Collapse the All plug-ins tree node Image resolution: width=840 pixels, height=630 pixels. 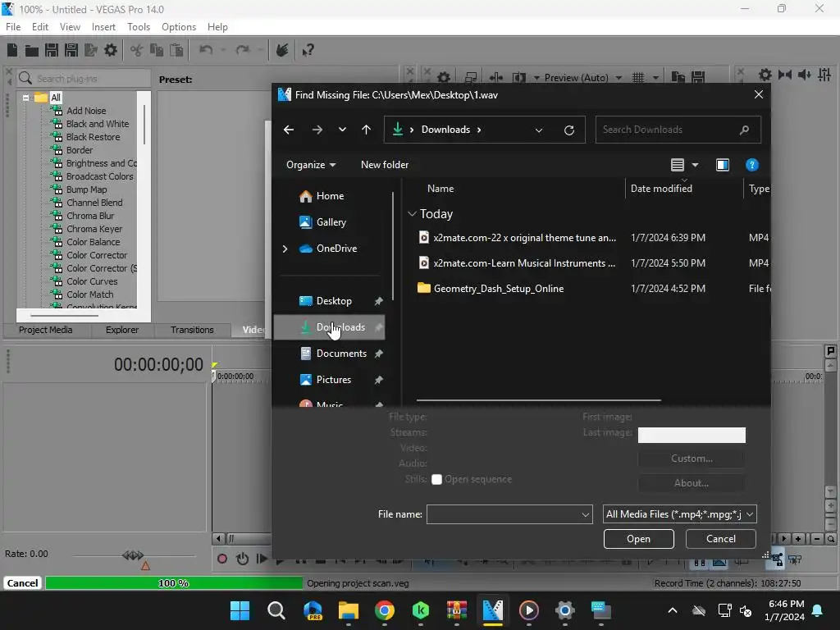[x=25, y=98]
